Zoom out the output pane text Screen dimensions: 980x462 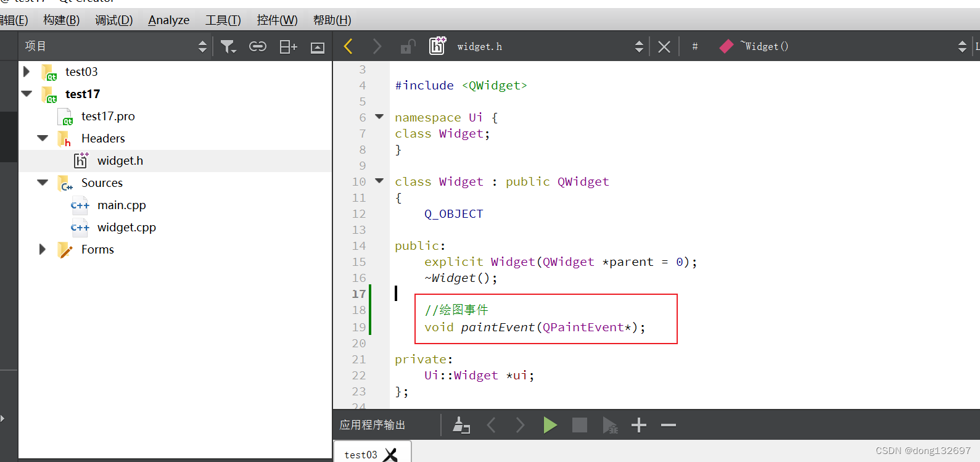(x=669, y=425)
